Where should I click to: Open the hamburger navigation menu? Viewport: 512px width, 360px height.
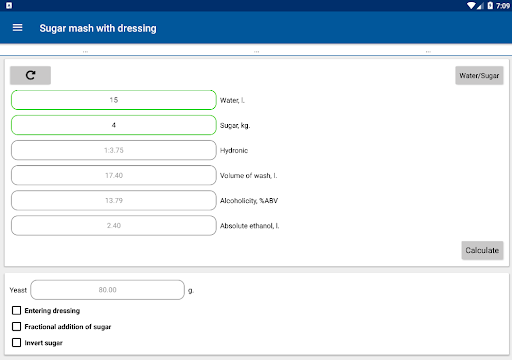(17, 28)
